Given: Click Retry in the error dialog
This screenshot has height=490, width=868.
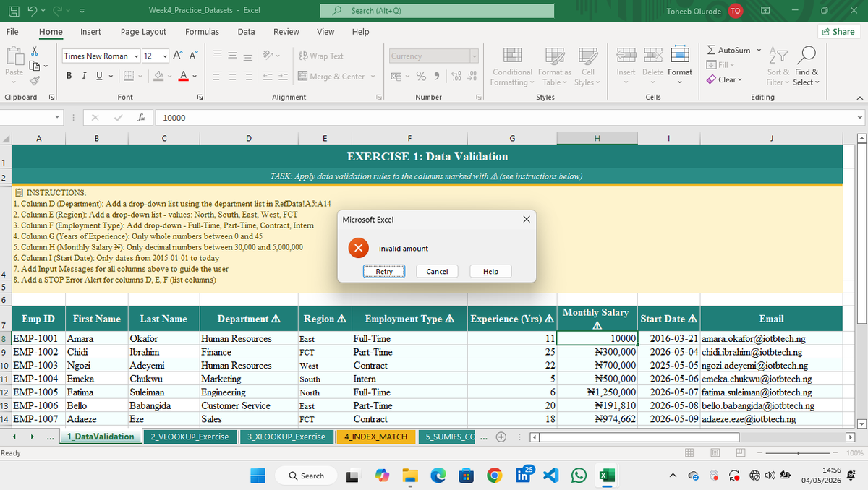Looking at the screenshot, I should click(x=384, y=272).
